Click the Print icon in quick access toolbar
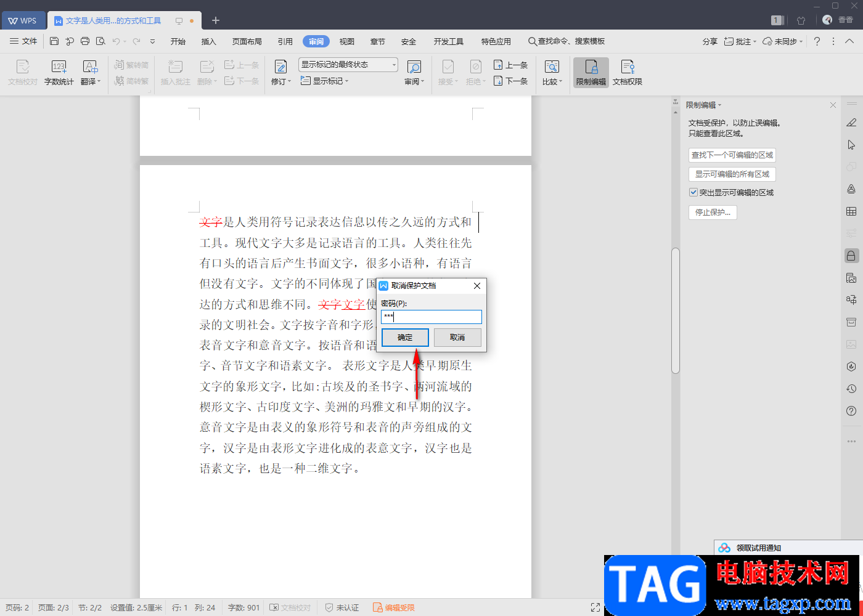Image resolution: width=863 pixels, height=616 pixels. pos(85,41)
